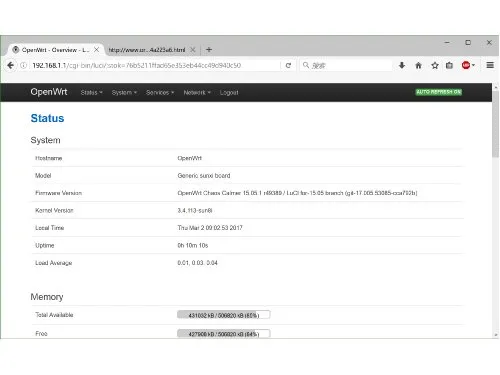Click the Kernel Version label
Screen dimensions: 500x375
tap(54, 210)
